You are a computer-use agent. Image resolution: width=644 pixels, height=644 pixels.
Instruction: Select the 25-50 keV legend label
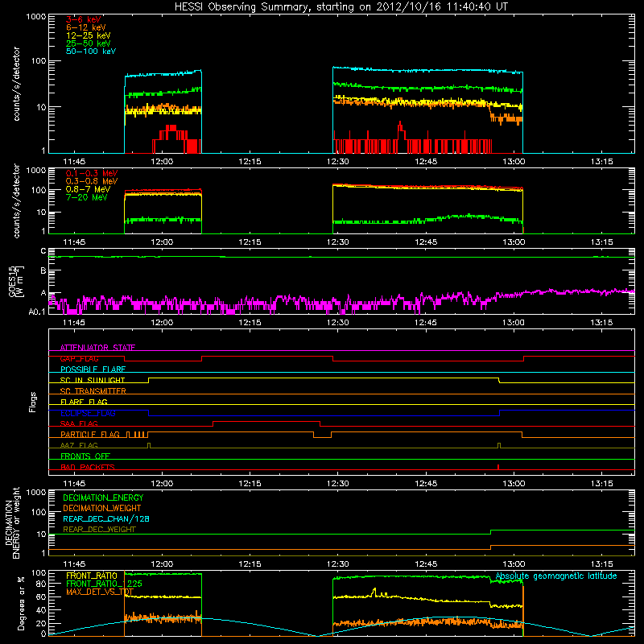pyautogui.click(x=89, y=43)
